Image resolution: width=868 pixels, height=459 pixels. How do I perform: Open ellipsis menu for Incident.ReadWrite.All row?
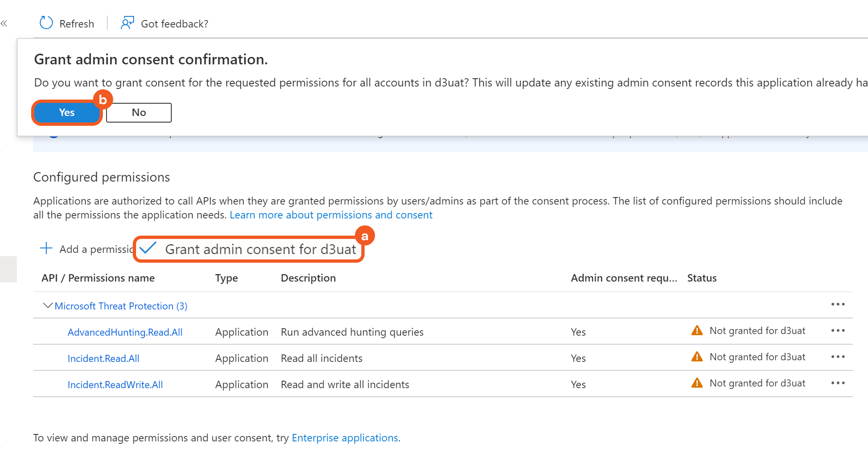pos(838,383)
